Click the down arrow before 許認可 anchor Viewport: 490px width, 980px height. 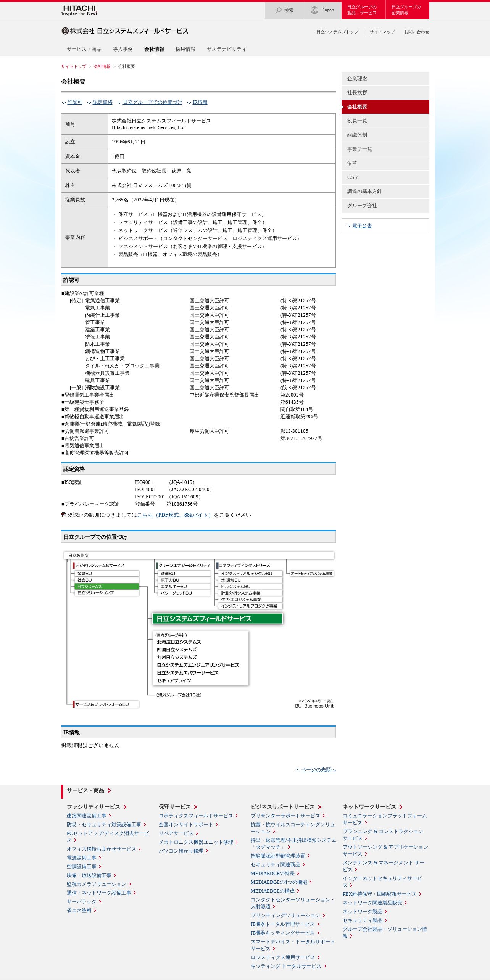coord(64,102)
